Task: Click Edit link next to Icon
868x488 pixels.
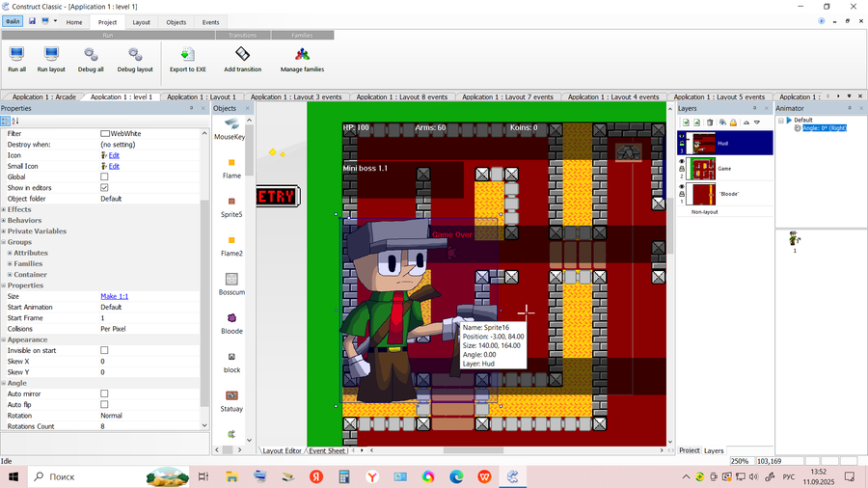Action: [x=114, y=155]
